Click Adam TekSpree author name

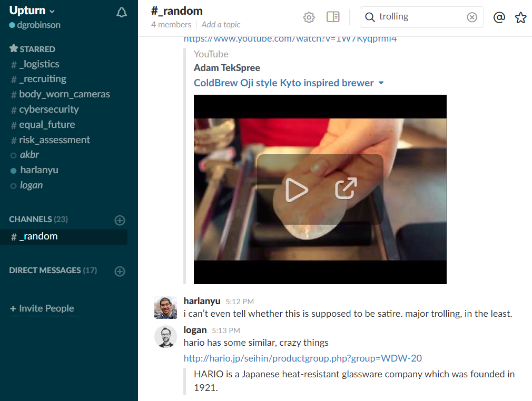point(226,68)
